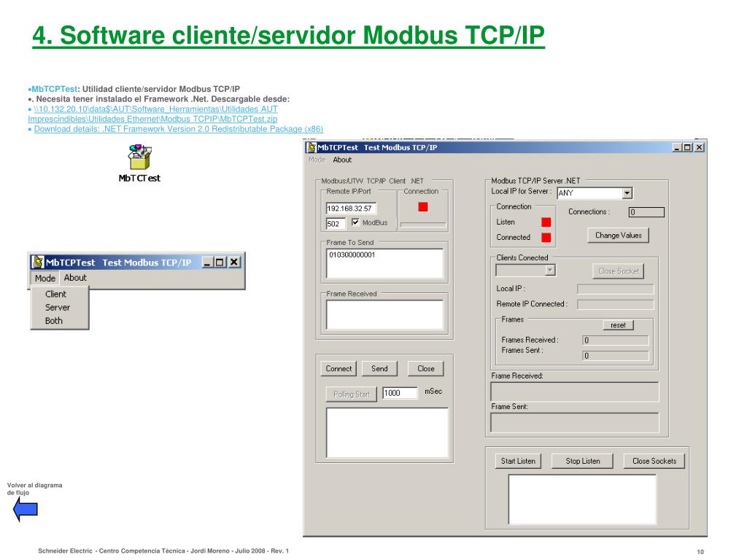
Task: Expand the Clients Conected combo box
Action: 550,271
